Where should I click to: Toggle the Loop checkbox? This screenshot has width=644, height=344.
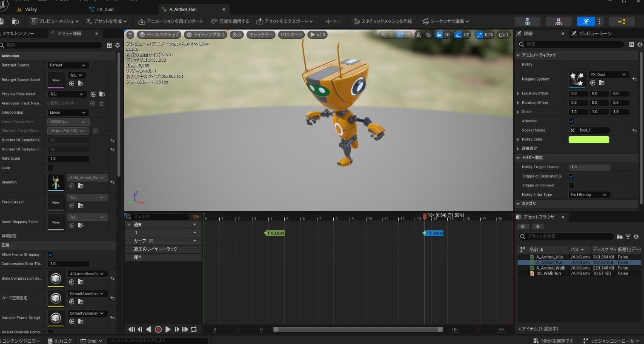tap(50, 168)
